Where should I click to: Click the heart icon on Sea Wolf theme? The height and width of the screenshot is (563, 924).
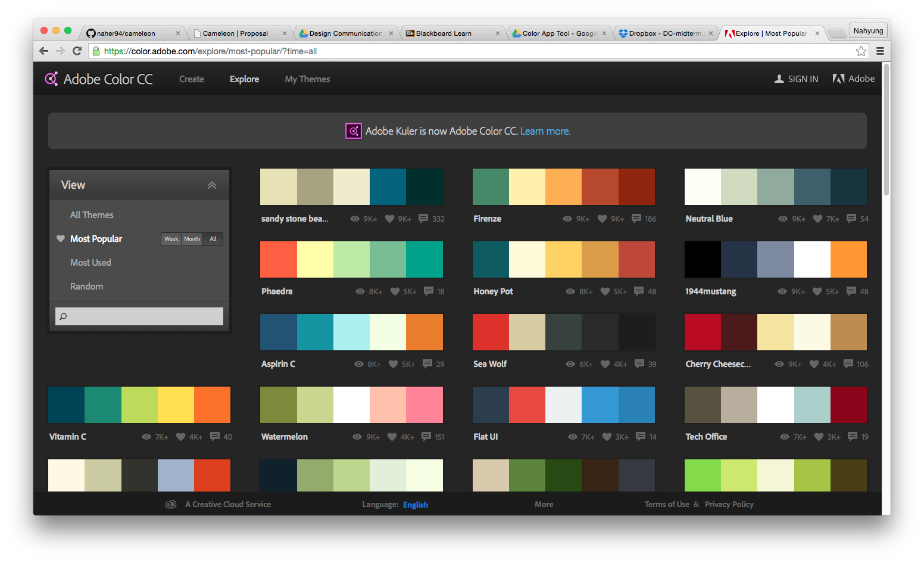[605, 364]
